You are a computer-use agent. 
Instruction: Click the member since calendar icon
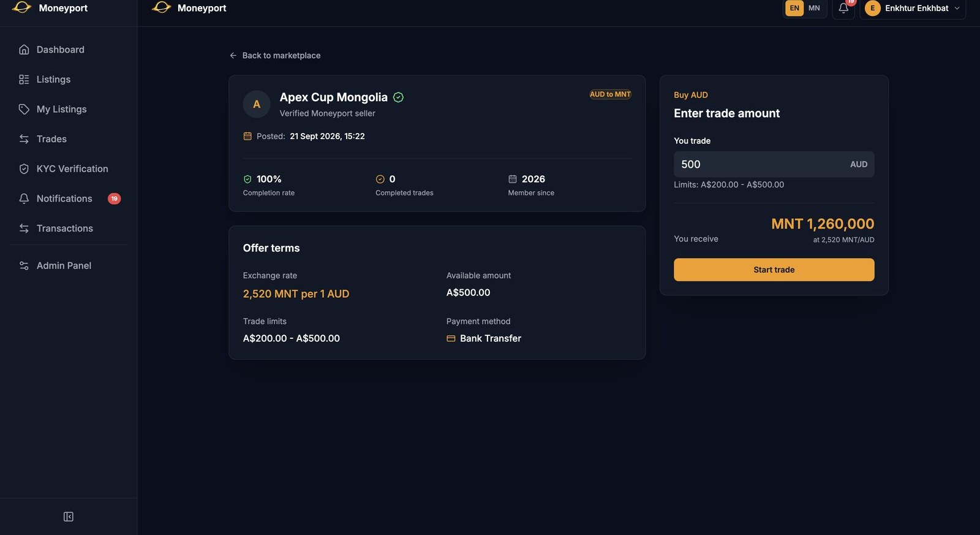click(x=513, y=180)
